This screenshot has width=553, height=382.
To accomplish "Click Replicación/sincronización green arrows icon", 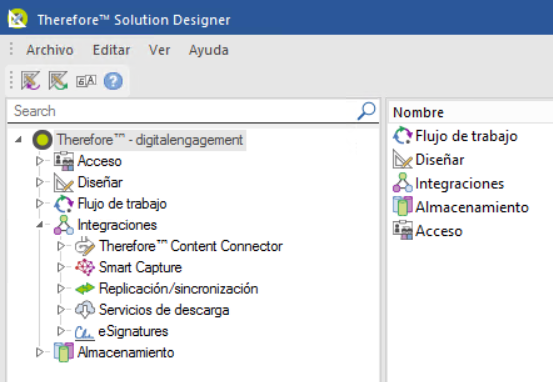I will 85,289.
